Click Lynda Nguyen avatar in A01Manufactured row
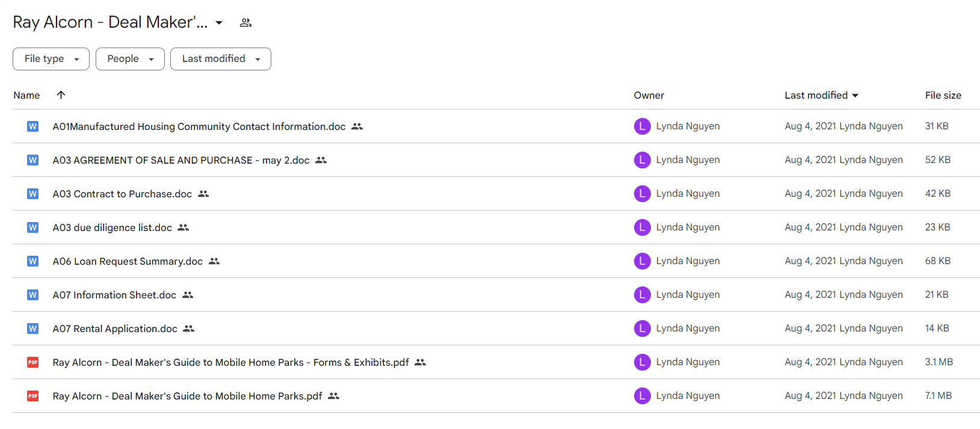980x429 pixels. 643,126
